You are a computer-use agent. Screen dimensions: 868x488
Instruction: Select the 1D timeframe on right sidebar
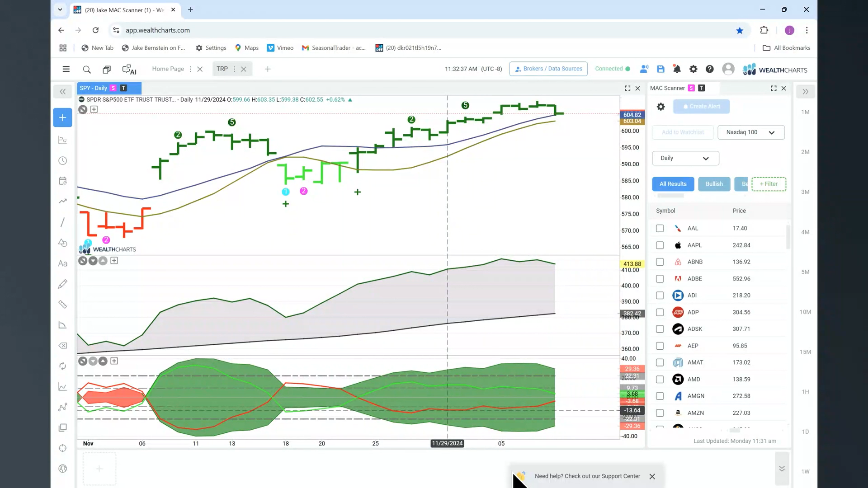pyautogui.click(x=805, y=432)
